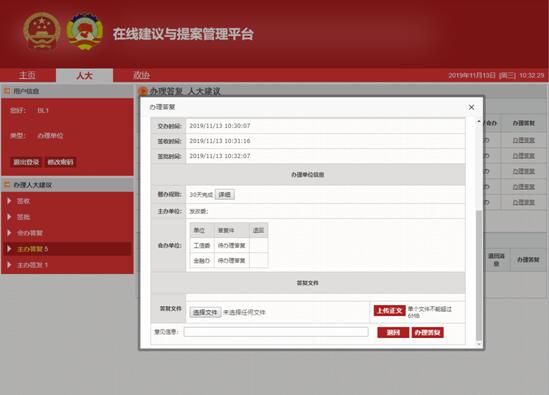Image resolution: width=549 pixels, height=395 pixels.
Task: Switch to the 人大 tab
Action: (84, 75)
